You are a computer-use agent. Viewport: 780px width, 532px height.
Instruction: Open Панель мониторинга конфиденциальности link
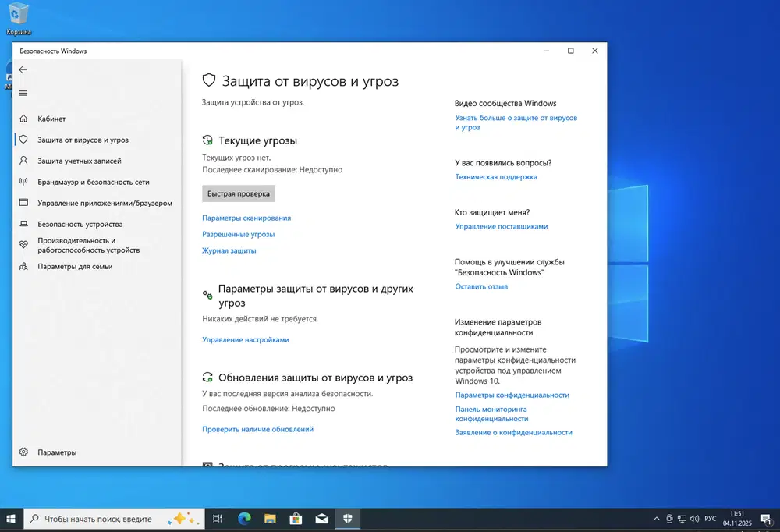click(x=491, y=414)
